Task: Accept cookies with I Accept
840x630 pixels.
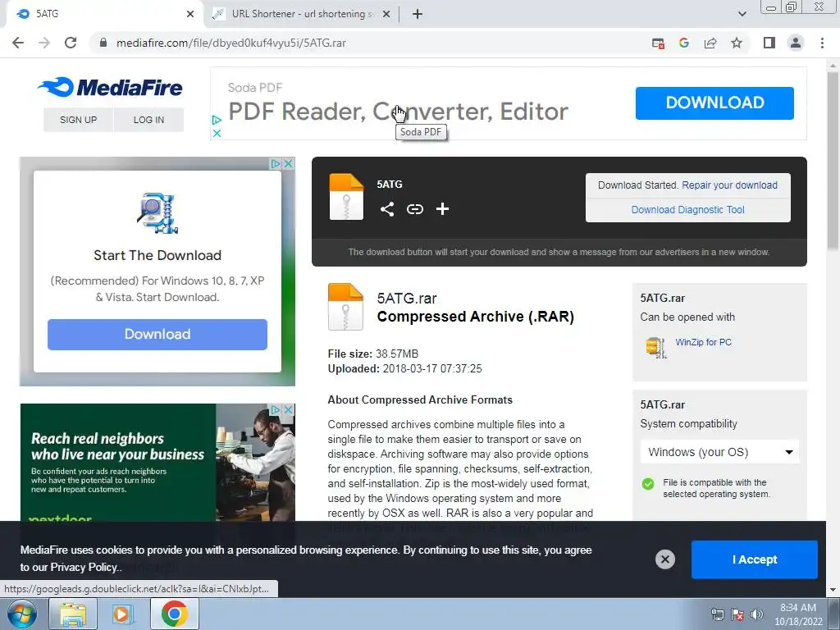Action: click(x=755, y=559)
